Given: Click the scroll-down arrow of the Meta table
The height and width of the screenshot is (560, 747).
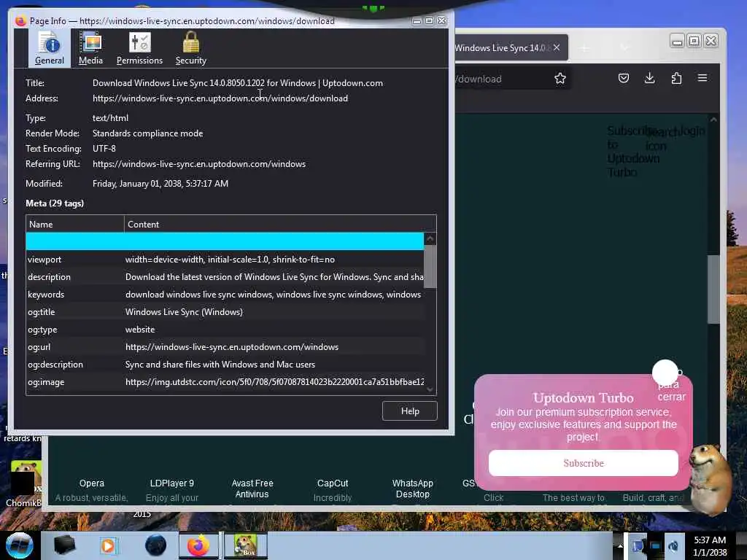Looking at the screenshot, I should click(x=430, y=389).
